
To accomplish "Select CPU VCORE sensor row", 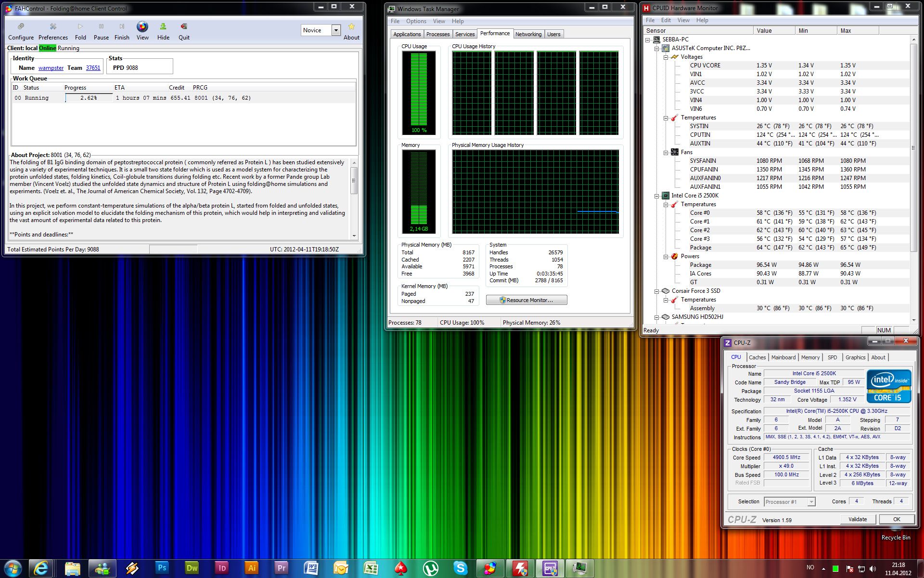I will [777, 66].
